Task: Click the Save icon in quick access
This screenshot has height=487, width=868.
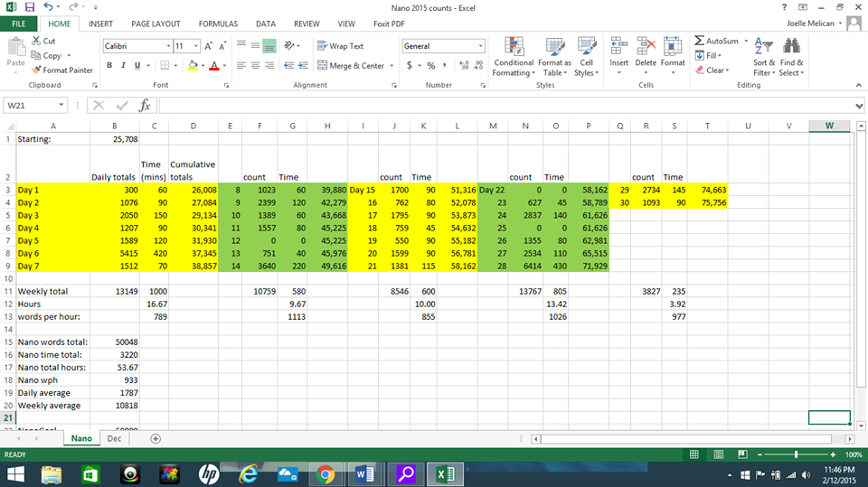Action: coord(30,7)
